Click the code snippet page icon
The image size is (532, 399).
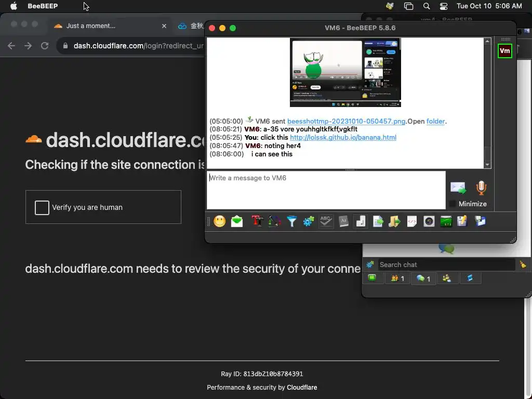point(411,221)
